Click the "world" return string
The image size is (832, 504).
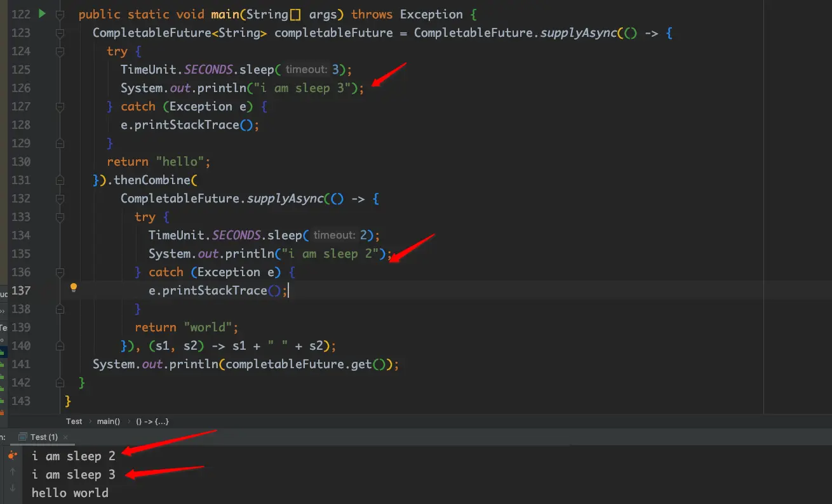pos(208,327)
